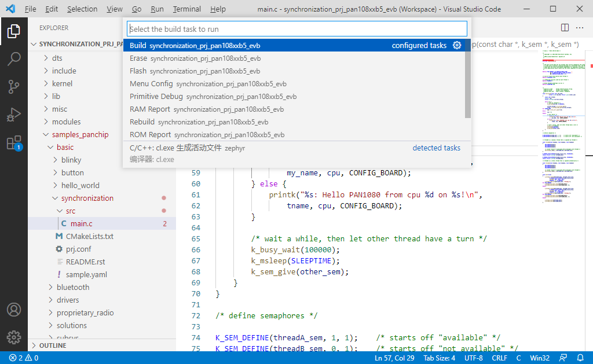
Task: Expand the lib folder
Action: (46, 96)
